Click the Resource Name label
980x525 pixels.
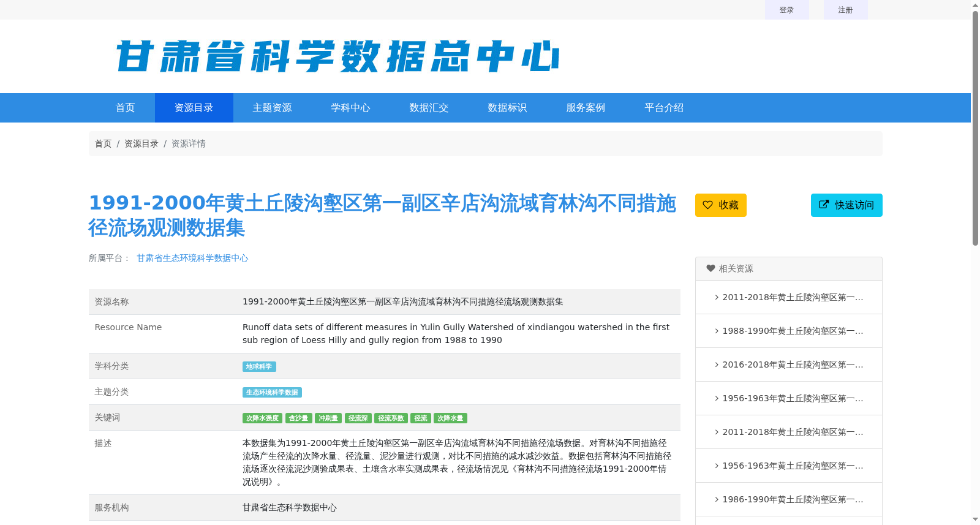(x=128, y=327)
